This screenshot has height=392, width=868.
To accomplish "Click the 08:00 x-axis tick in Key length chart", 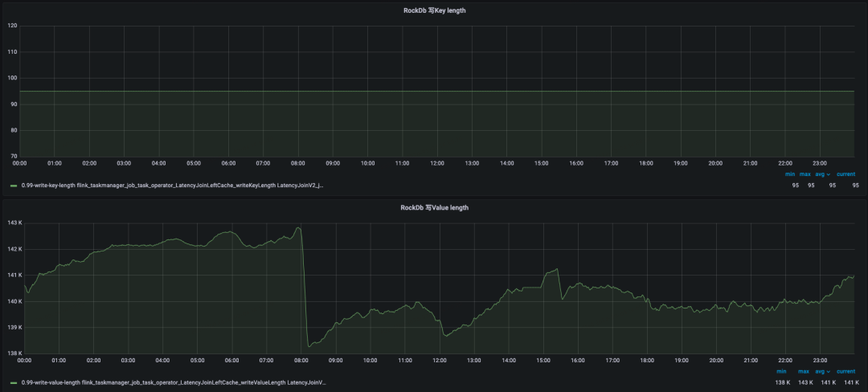I will coord(298,163).
